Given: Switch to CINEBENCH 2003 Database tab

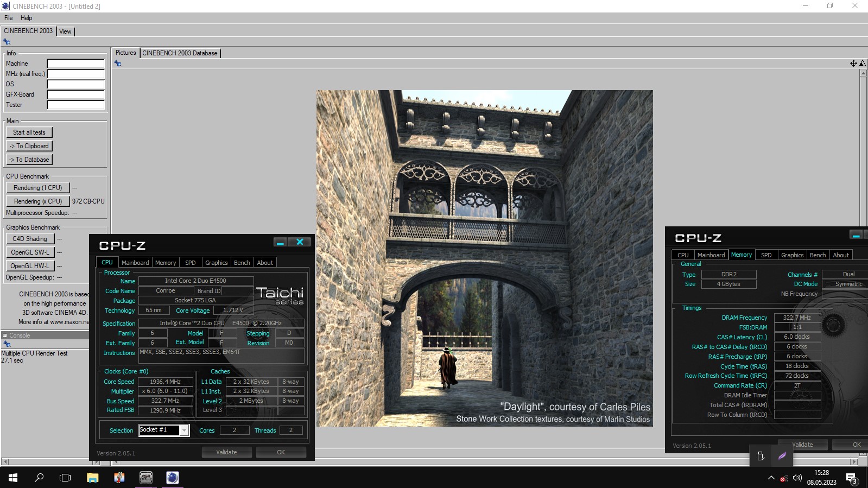Looking at the screenshot, I should (x=180, y=53).
